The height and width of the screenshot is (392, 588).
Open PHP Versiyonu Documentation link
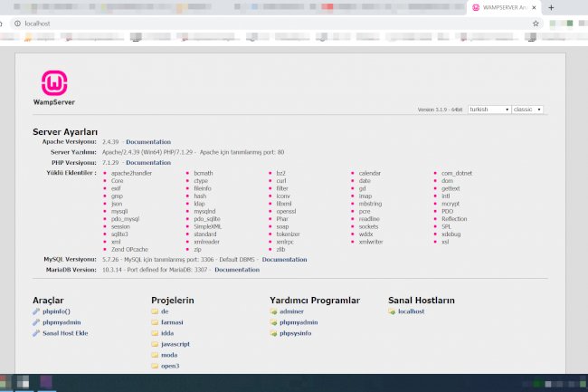(148, 162)
